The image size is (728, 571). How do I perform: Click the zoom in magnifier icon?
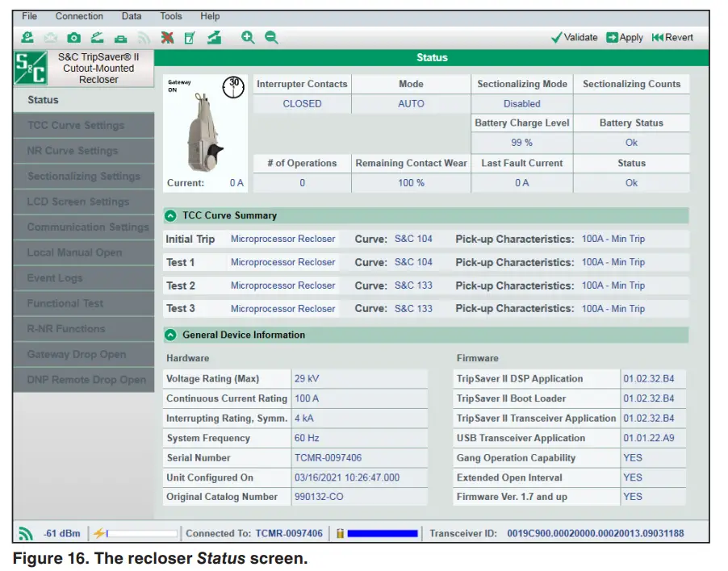pos(248,37)
